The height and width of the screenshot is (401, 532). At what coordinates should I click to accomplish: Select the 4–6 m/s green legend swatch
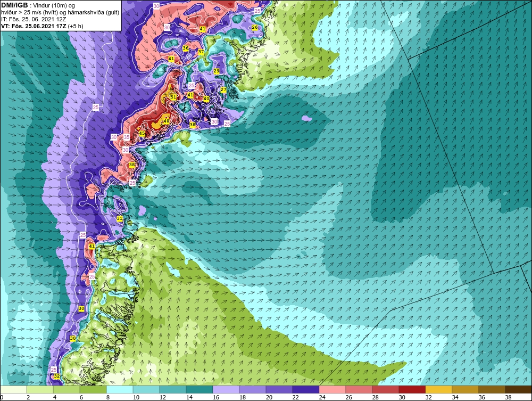[x=66, y=389]
